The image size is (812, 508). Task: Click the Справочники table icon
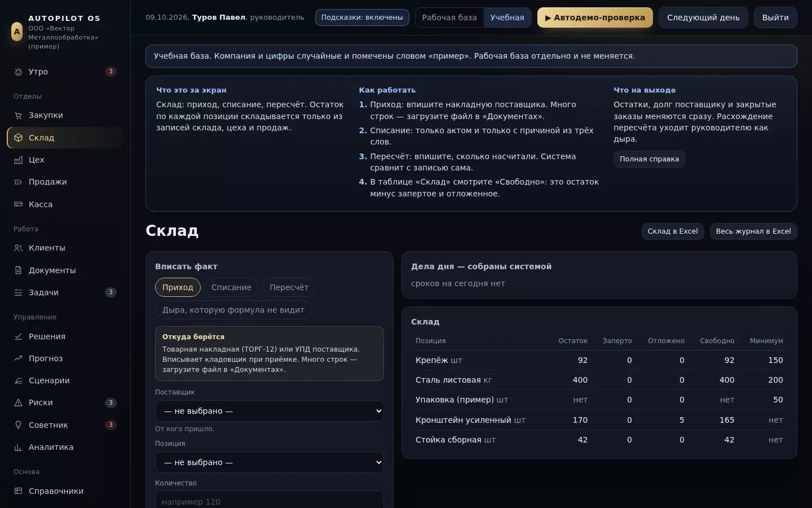(18, 491)
